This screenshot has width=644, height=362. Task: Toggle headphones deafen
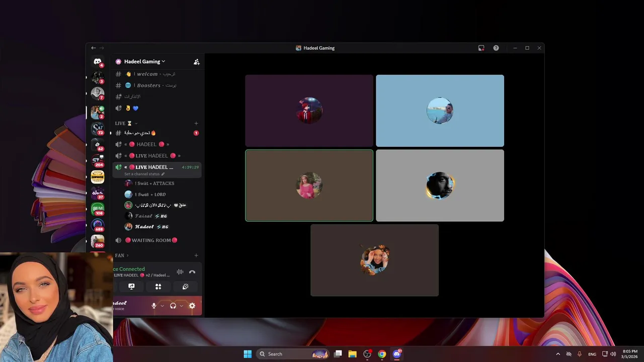[x=173, y=306]
